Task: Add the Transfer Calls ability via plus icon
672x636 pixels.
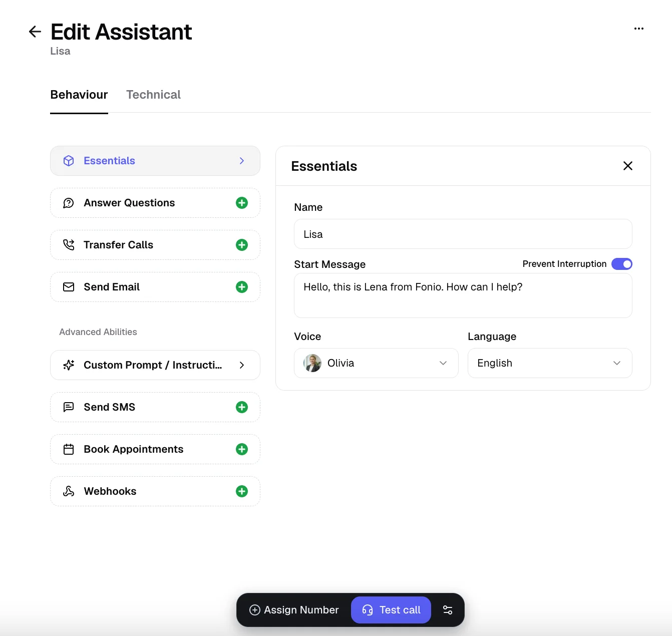Action: tap(242, 245)
